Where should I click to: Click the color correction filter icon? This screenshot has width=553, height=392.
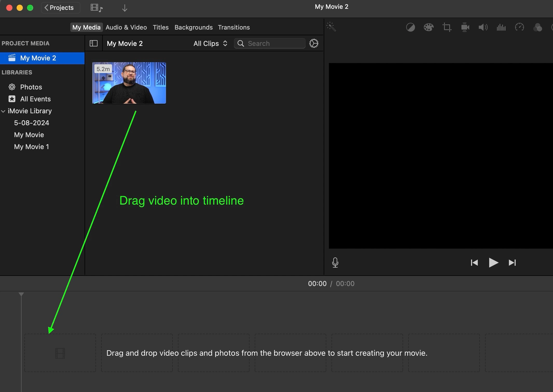pyautogui.click(x=428, y=27)
